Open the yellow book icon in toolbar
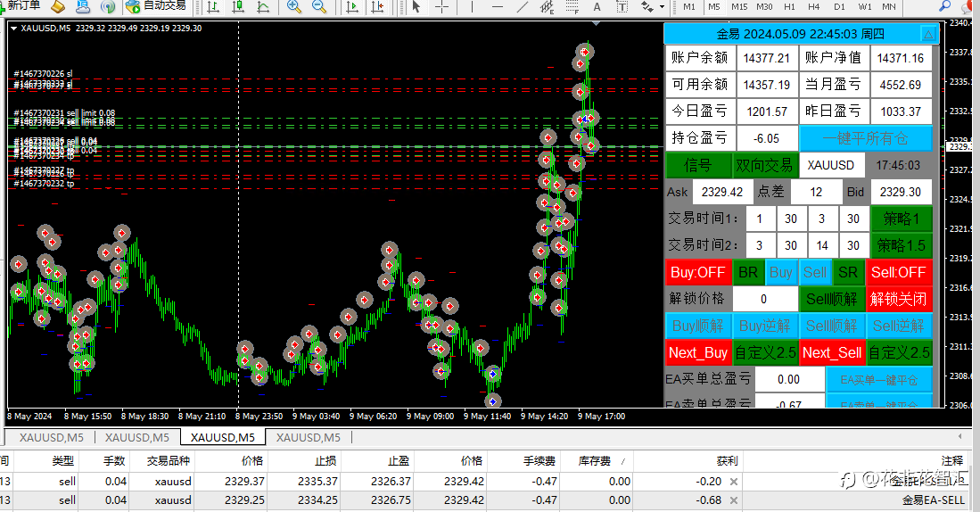This screenshot has width=980, height=512. pos(57,6)
